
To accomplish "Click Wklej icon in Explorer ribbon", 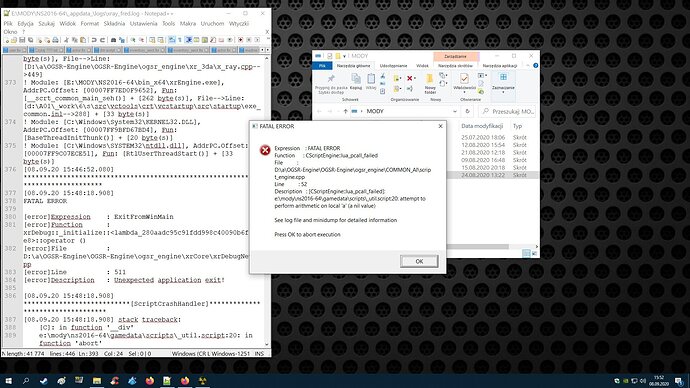I will click(x=371, y=78).
